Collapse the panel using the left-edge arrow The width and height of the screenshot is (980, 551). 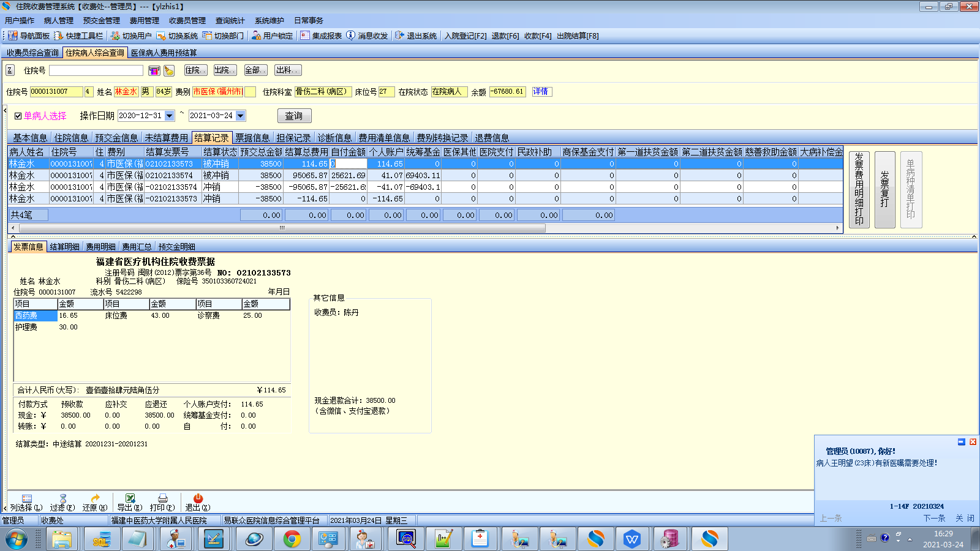coord(5,111)
